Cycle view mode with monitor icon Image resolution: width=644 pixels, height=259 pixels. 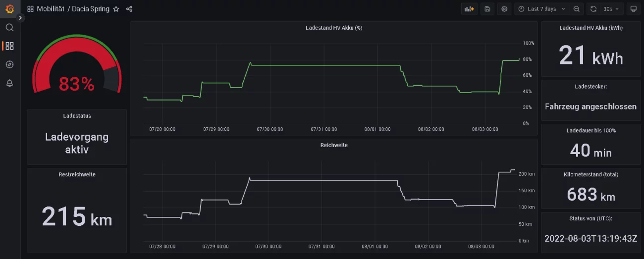pyautogui.click(x=633, y=9)
